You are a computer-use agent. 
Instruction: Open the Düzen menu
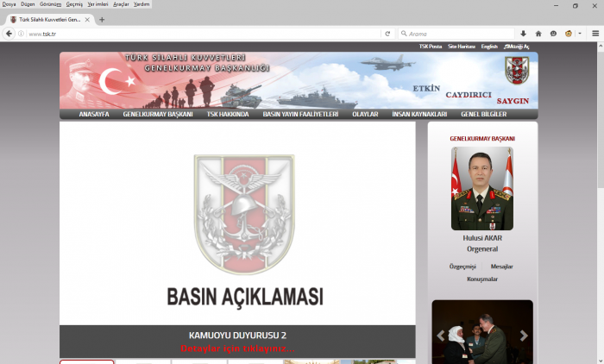click(x=28, y=4)
